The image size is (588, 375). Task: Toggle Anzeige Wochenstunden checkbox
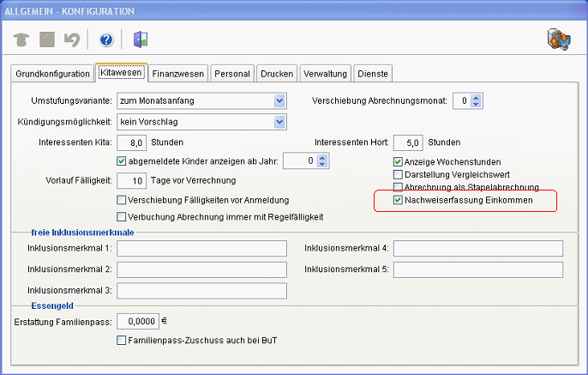pos(398,161)
